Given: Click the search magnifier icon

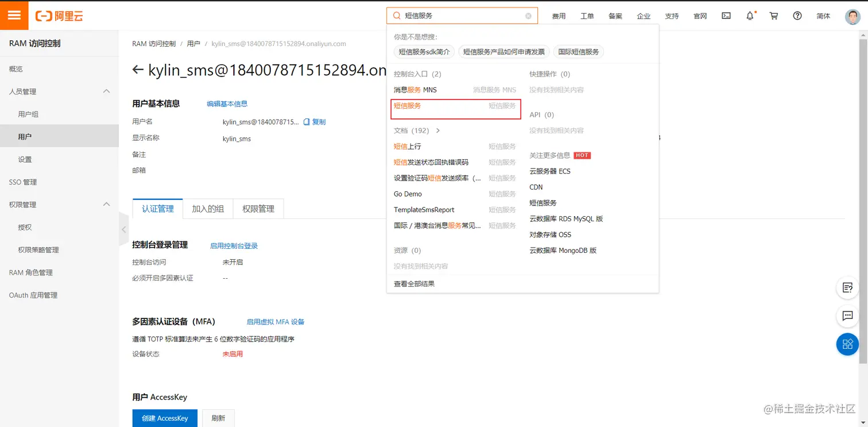Looking at the screenshot, I should (x=397, y=16).
